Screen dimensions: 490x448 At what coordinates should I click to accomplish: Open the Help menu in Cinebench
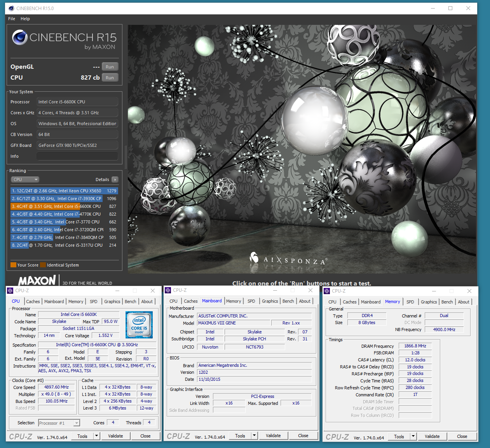point(25,19)
